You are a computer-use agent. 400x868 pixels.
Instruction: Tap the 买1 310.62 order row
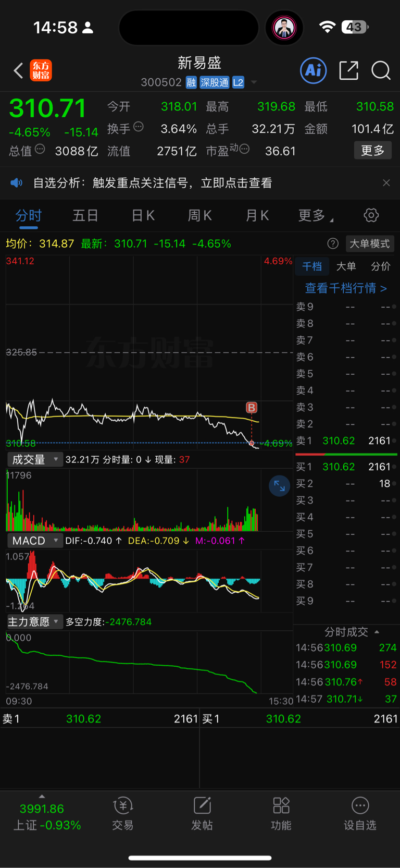pos(346,467)
